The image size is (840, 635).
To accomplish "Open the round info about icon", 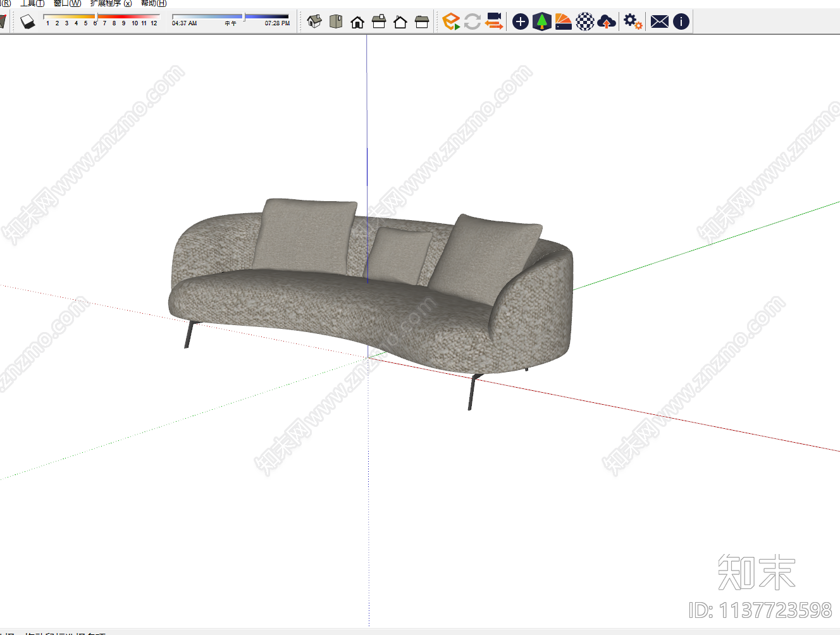I will pos(681,22).
